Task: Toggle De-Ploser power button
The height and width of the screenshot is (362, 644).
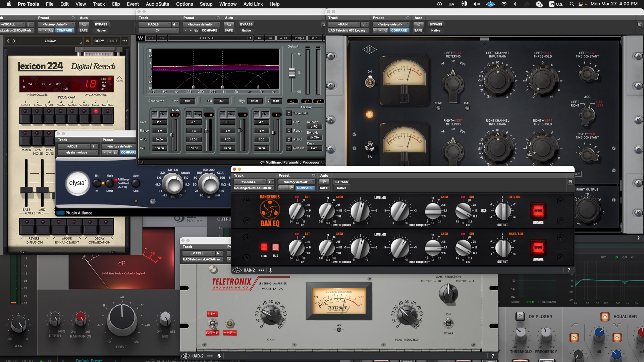Action: click(x=520, y=316)
